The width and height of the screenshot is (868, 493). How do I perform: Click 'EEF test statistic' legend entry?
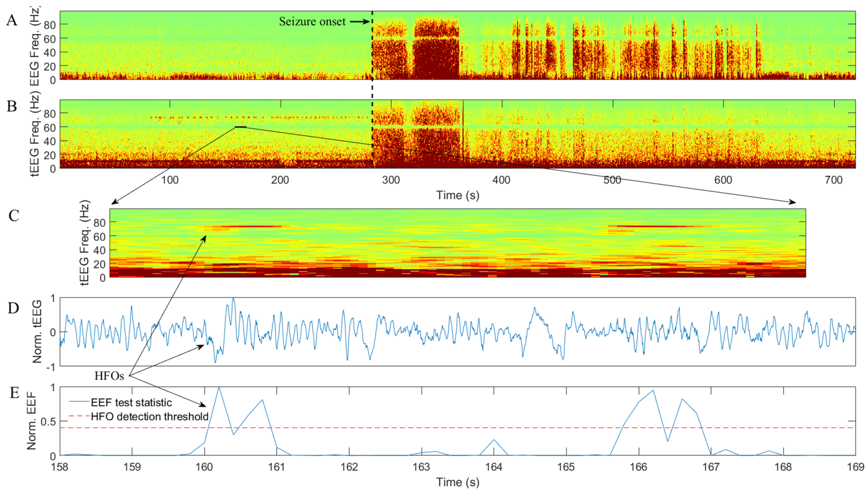131,402
